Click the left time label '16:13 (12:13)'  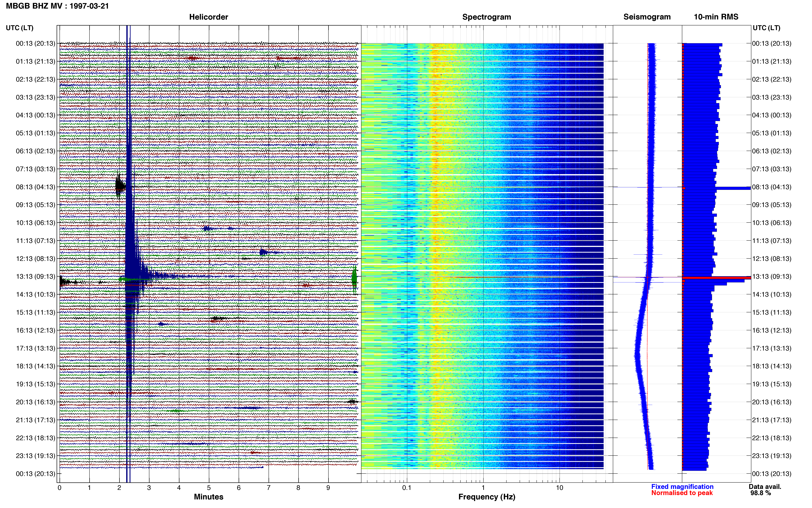(x=35, y=330)
